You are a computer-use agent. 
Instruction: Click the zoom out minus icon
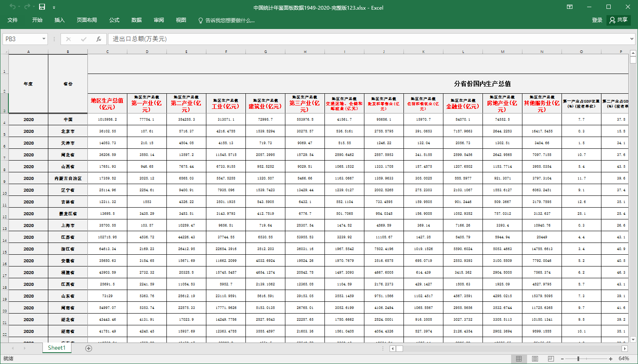[x=562, y=359]
